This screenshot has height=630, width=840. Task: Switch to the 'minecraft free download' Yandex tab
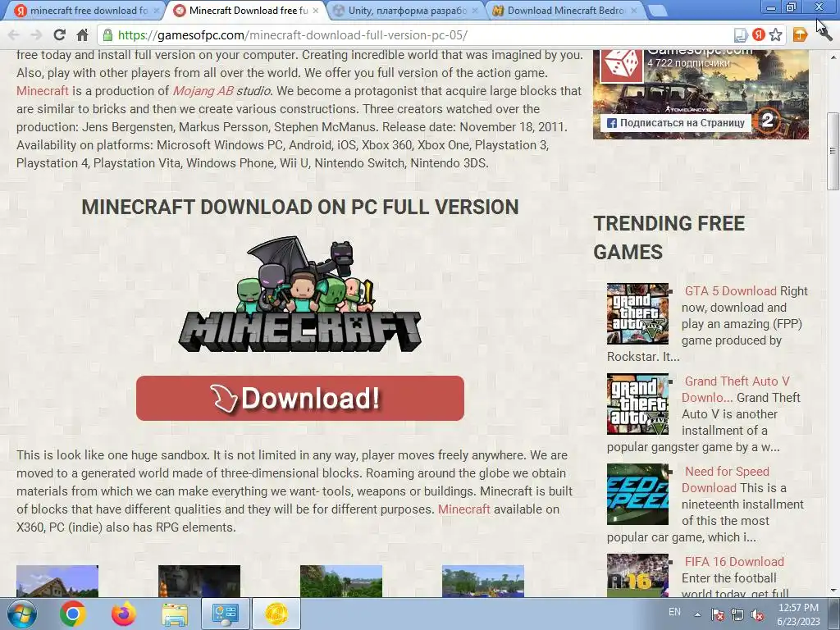coord(85,11)
